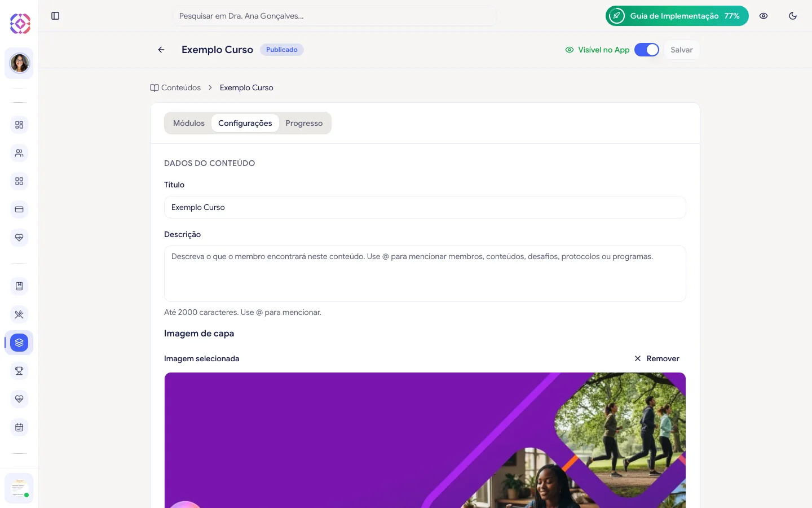Open the four-squares grid icon in sidebar
Image resolution: width=812 pixels, height=508 pixels.
(x=19, y=181)
